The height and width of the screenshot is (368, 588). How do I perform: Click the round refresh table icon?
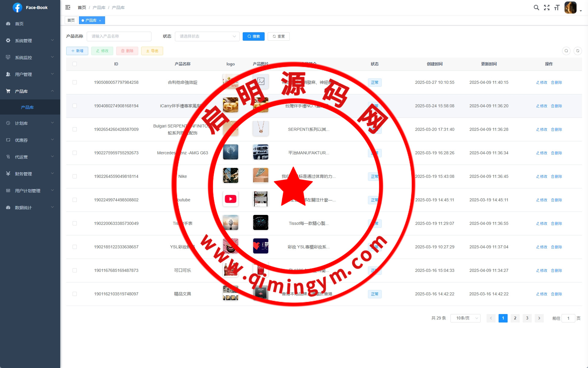577,51
